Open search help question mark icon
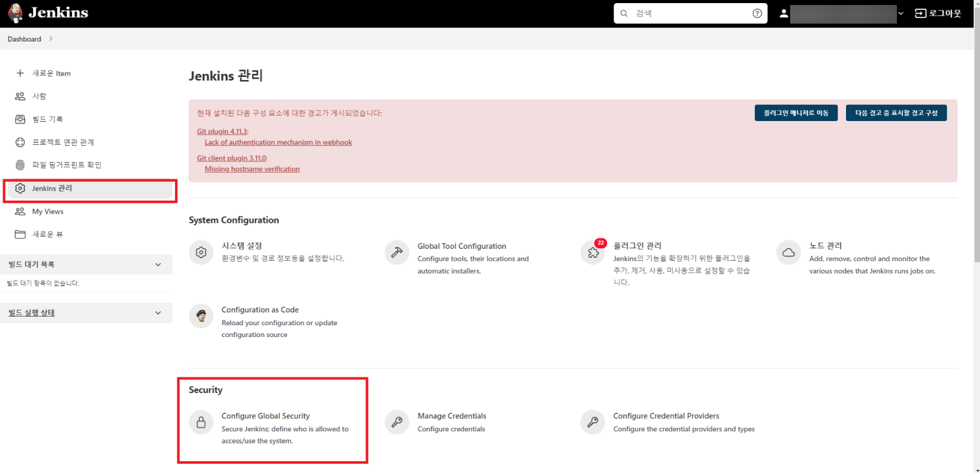This screenshot has width=980, height=473. tap(757, 13)
